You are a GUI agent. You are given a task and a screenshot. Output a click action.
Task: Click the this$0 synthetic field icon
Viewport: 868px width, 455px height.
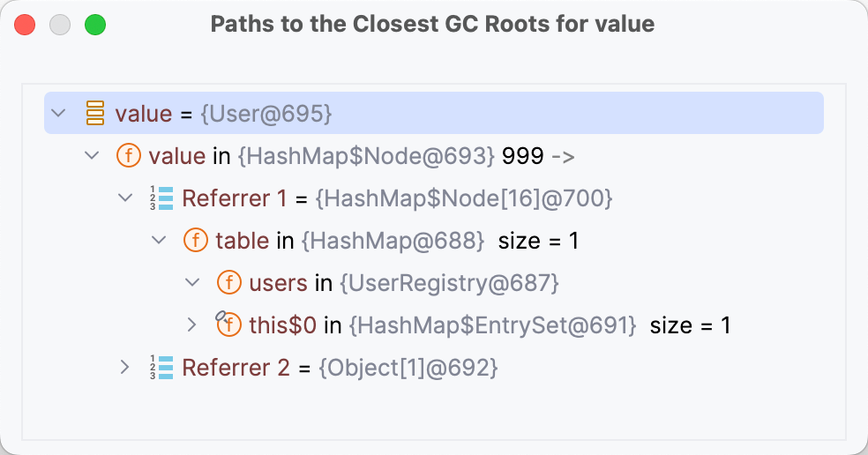point(228,324)
